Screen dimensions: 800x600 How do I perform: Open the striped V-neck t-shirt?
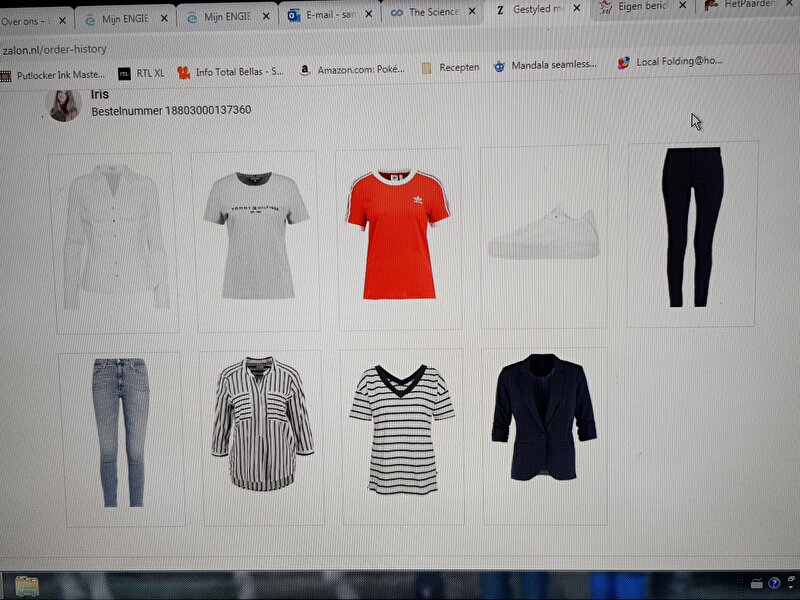coord(402,430)
